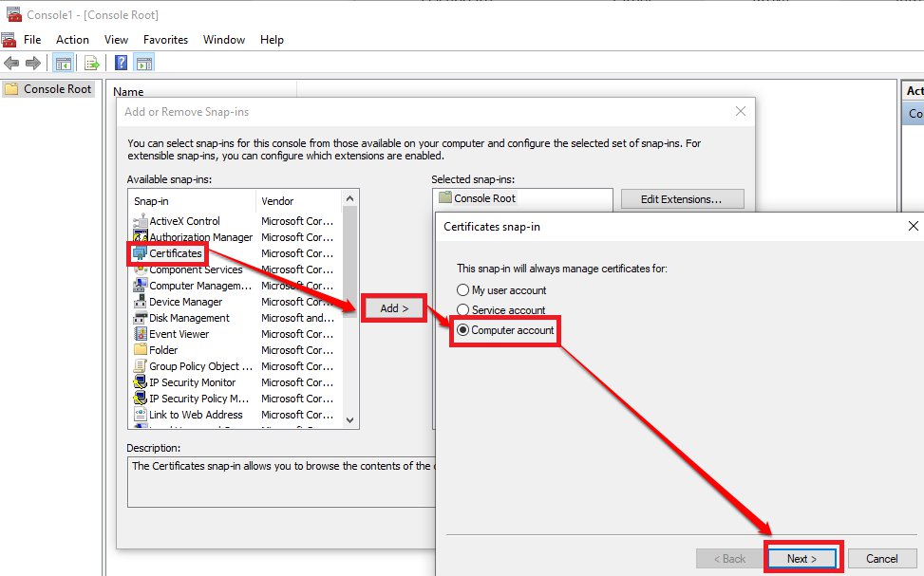Select the Certificates snap-in icon
This screenshot has height=576, width=924.
point(141,253)
